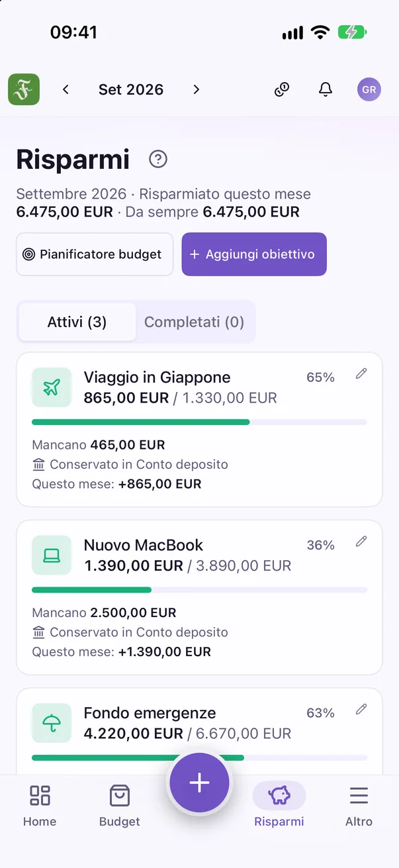Open Pianificatore budget
This screenshot has height=868, width=399.
(x=95, y=254)
